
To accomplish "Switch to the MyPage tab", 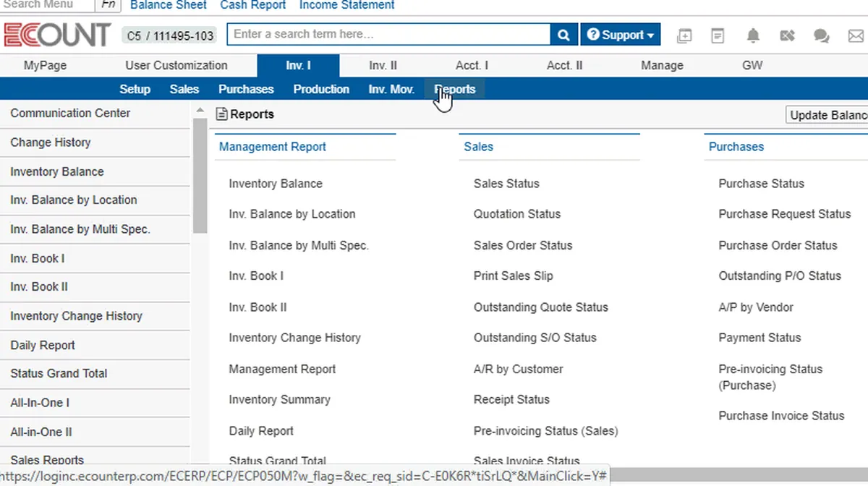I will 45,65.
